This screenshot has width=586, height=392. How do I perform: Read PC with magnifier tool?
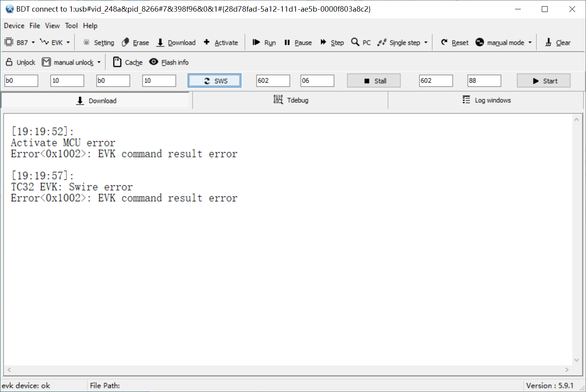coord(361,42)
